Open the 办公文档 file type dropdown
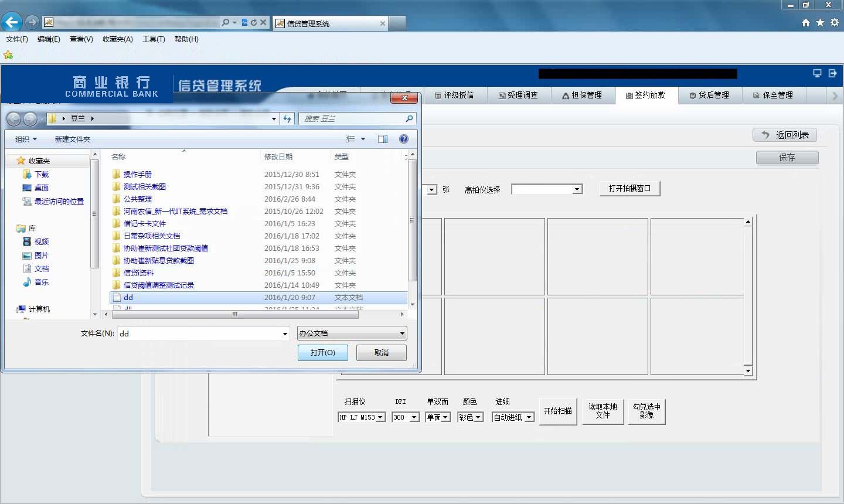The width and height of the screenshot is (844, 504). click(352, 333)
